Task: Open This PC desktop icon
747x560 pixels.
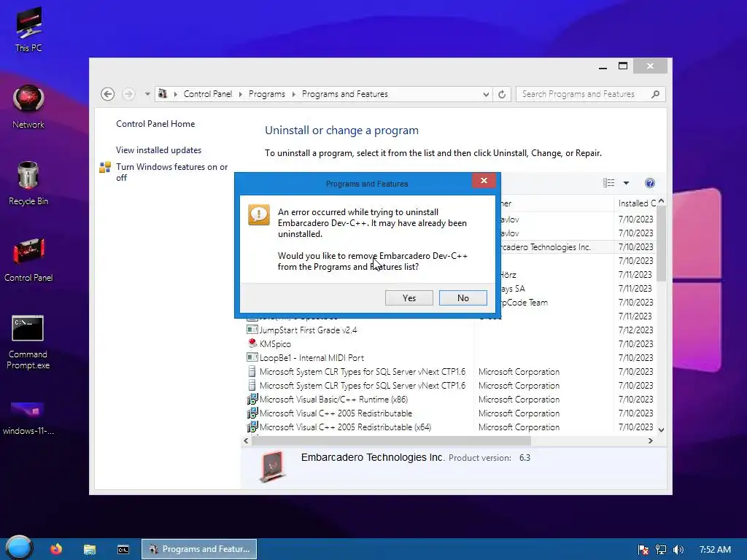Action: [x=28, y=29]
